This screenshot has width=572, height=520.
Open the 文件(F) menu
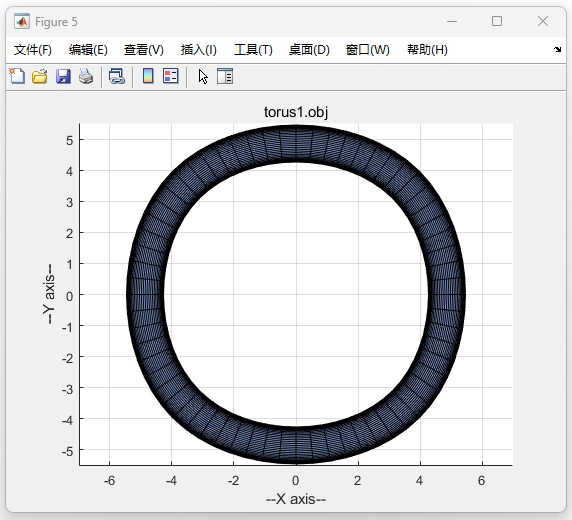click(33, 50)
